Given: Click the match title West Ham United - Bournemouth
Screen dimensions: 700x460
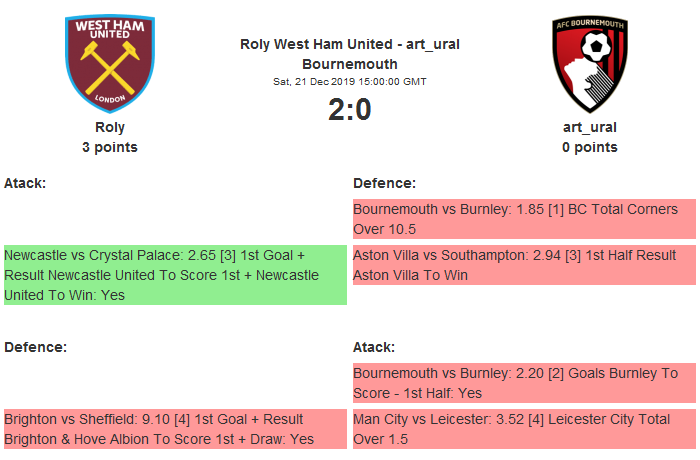Looking at the screenshot, I should point(350,54).
